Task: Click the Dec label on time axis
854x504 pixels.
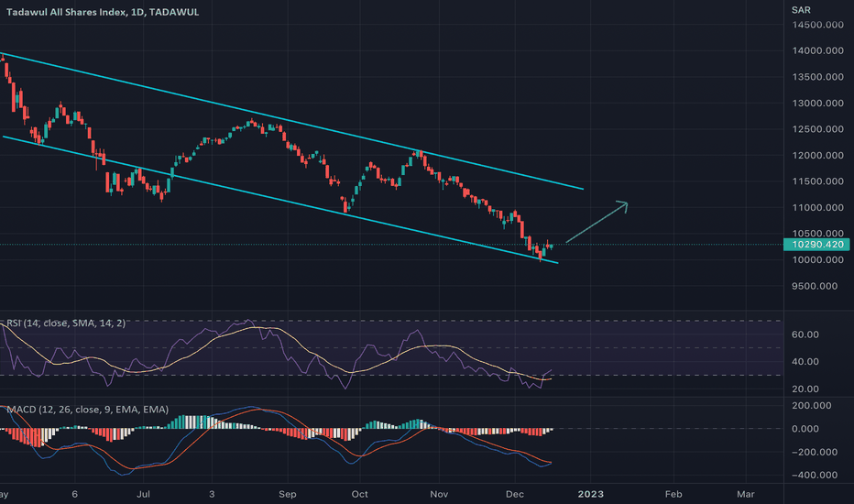Action: click(515, 494)
